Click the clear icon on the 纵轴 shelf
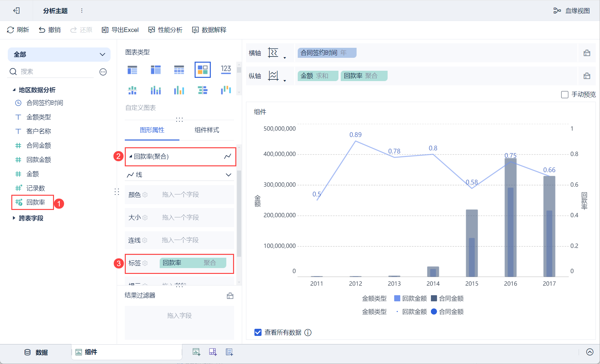Viewport: 600px width, 364px height. (587, 76)
